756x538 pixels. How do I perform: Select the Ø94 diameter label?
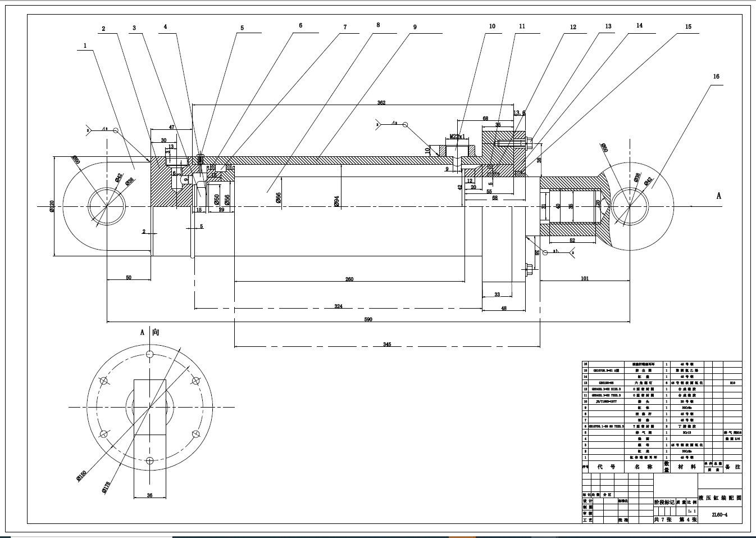pos(337,202)
